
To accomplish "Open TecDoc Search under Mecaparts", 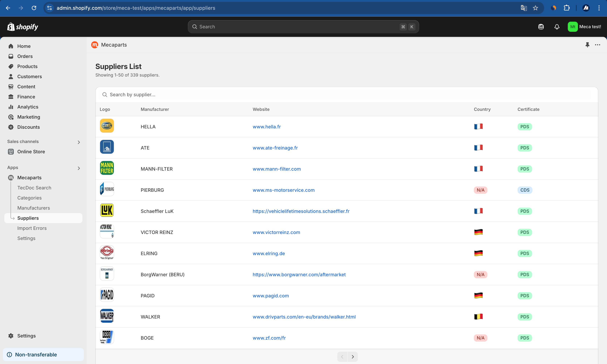I will click(x=34, y=188).
